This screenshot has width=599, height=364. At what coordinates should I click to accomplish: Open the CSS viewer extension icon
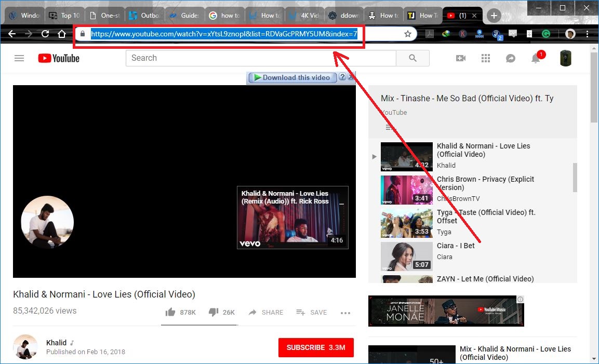tap(513, 34)
